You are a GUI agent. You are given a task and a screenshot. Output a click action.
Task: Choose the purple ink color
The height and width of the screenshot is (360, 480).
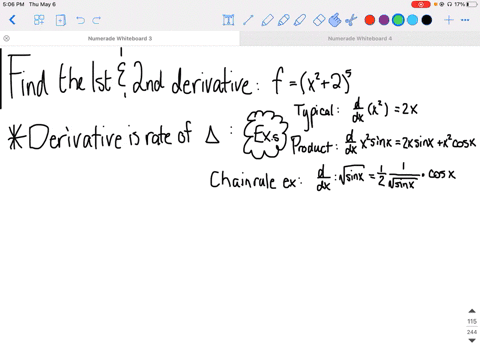click(x=384, y=20)
